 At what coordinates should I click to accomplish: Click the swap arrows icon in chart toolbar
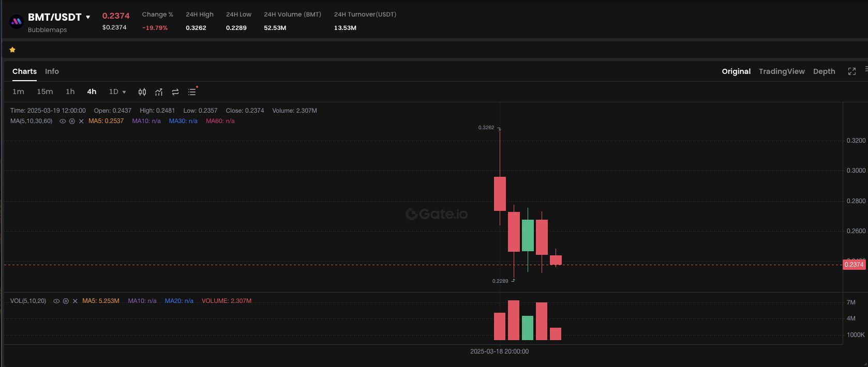point(175,92)
